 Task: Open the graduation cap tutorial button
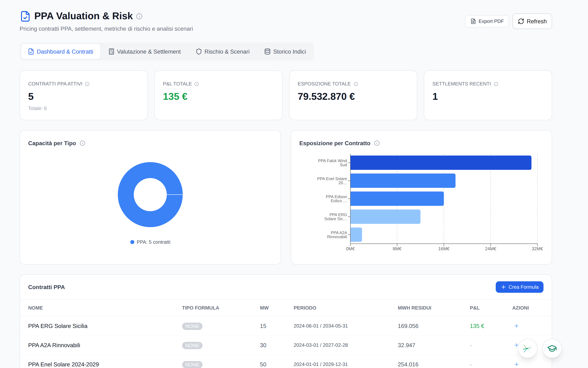click(552, 348)
